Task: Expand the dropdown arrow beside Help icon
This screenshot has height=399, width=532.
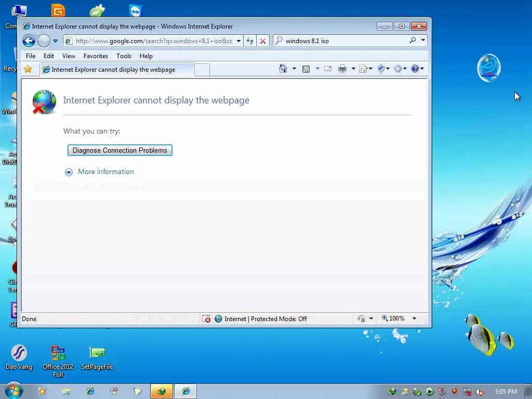Action: coord(422,69)
